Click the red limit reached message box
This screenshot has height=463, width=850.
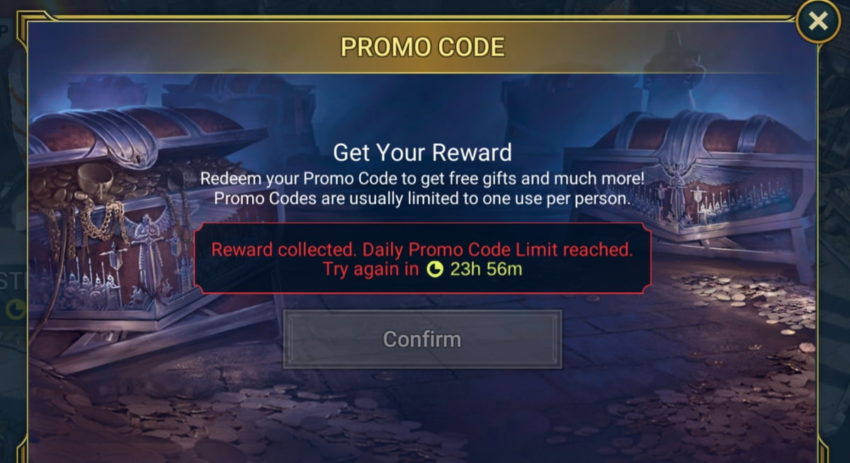[x=423, y=258]
